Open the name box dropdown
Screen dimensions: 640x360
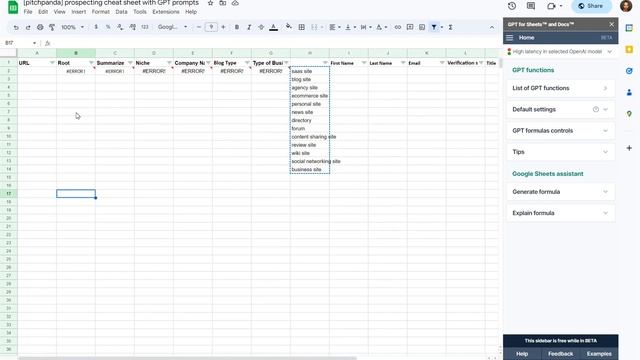tap(34, 43)
